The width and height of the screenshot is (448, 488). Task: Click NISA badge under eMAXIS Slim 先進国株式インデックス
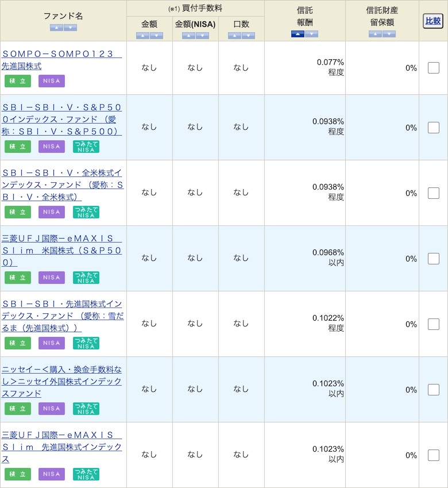pos(52,474)
